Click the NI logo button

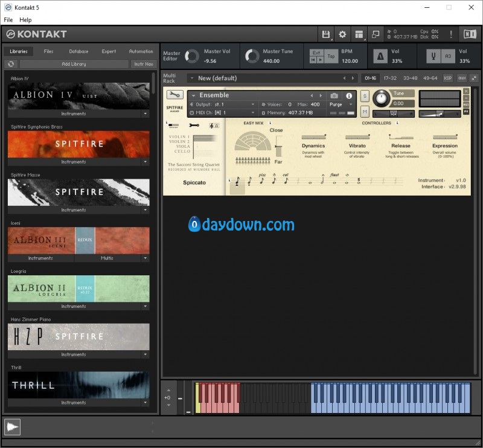(x=470, y=34)
